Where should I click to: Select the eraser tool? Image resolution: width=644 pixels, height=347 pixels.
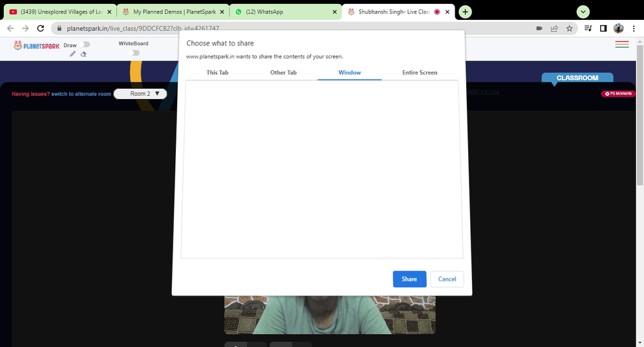[x=84, y=54]
